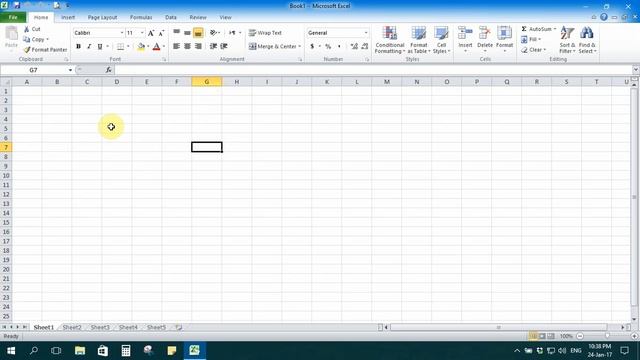
Task: Click the Insert Worksheet tab icon
Action: point(179,327)
